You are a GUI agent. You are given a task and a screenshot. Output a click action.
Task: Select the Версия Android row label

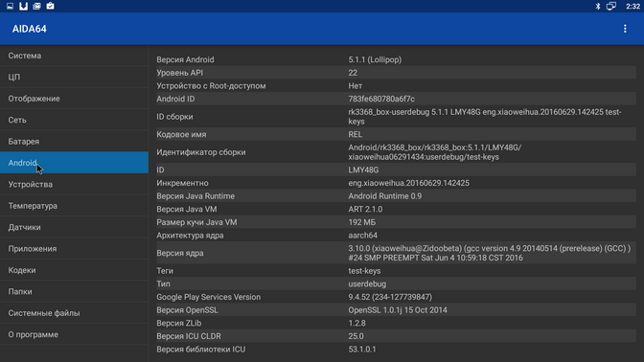185,59
